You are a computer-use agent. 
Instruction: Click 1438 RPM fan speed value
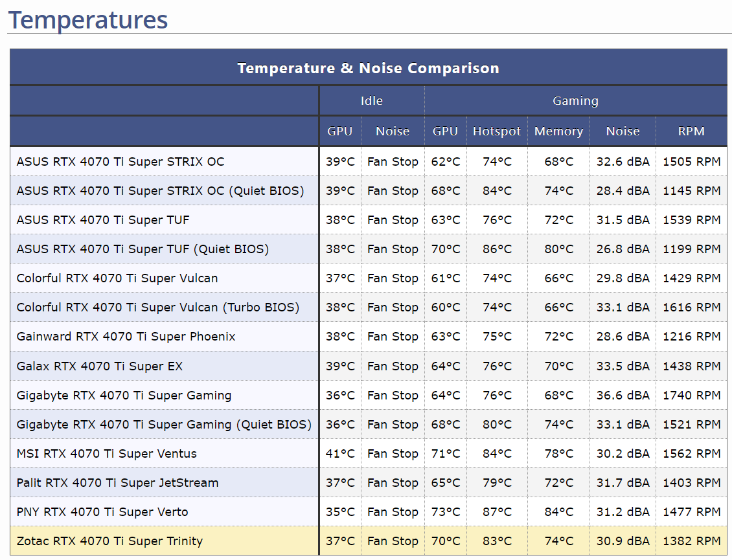pyautogui.click(x=691, y=366)
